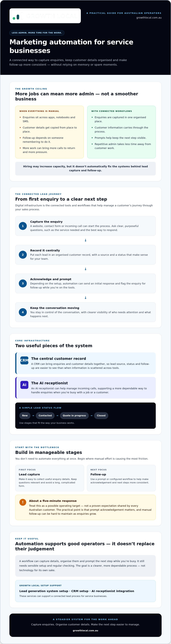171x644 pixels.
Task: Click the step 3 number circle
Action: pyautogui.click(x=23, y=283)
